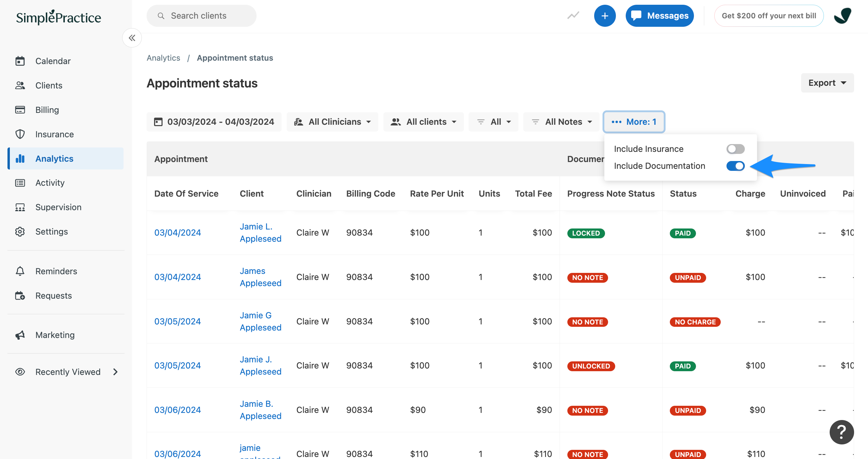
Task: Open the All status filter dropdown
Action: pyautogui.click(x=493, y=122)
